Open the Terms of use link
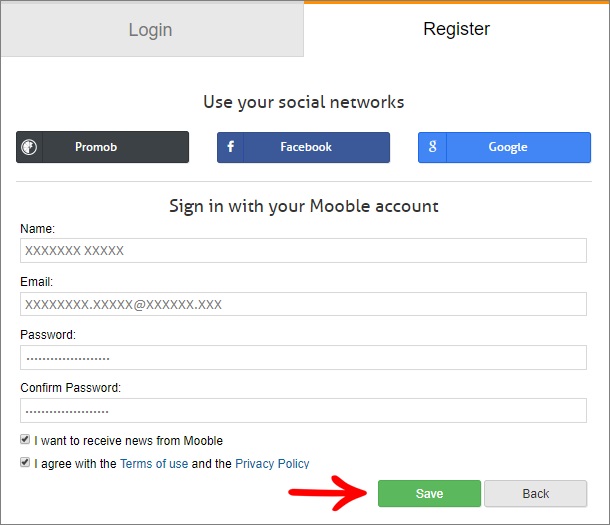This screenshot has width=610, height=525. tap(154, 464)
